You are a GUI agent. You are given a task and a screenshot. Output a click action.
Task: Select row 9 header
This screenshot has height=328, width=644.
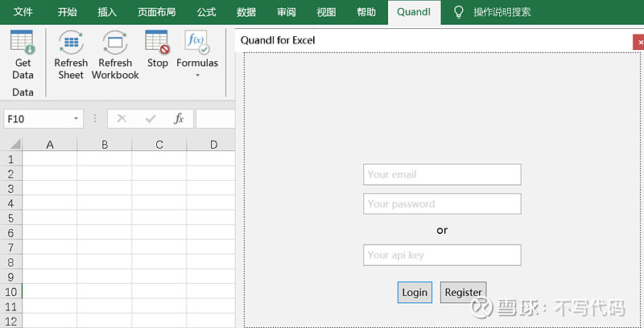tap(10, 277)
